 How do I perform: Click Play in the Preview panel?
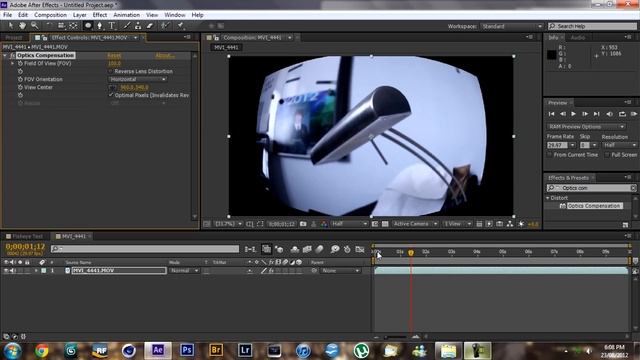(x=573, y=114)
